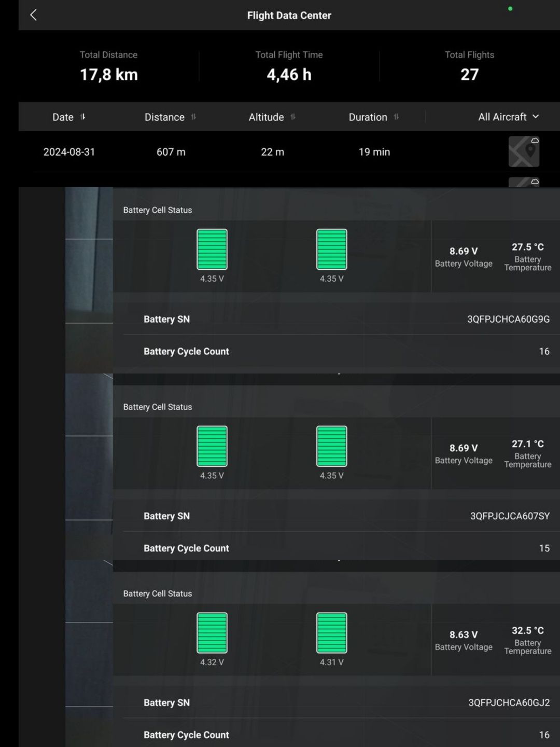Click the Total Flights 27 value
This screenshot has height=747, width=560.
(x=469, y=75)
